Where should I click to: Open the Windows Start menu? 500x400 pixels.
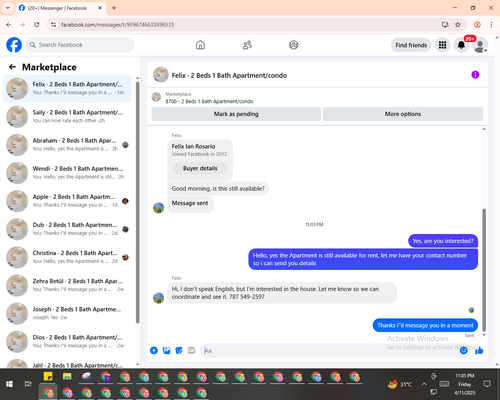pyautogui.click(x=9, y=384)
